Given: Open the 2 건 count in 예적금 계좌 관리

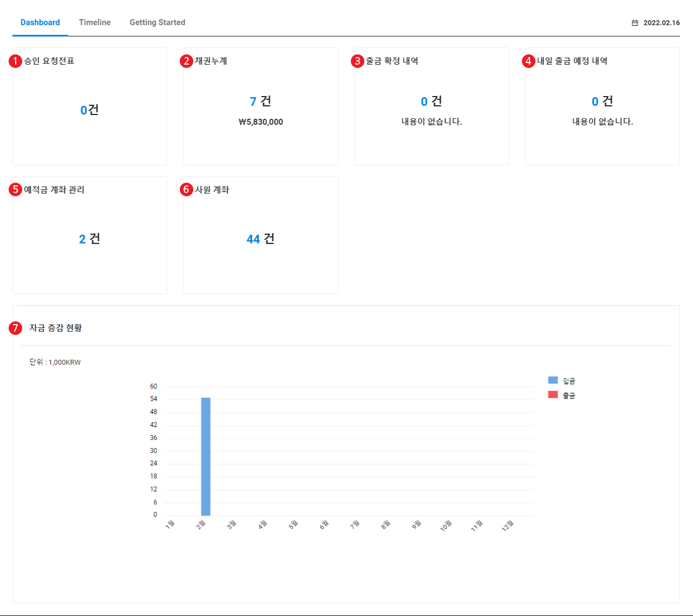Looking at the screenshot, I should [x=90, y=239].
